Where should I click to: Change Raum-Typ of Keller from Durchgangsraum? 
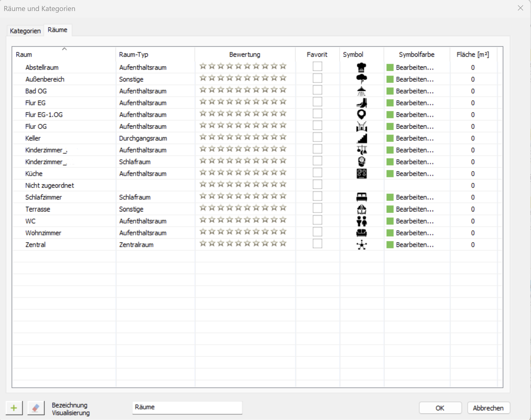[x=155, y=138]
